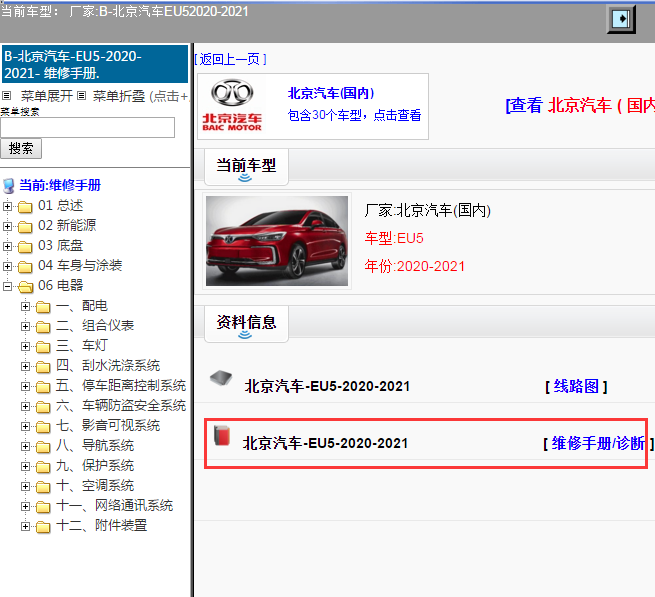Image resolution: width=655 pixels, height=597 pixels.
Task: Click the gray wiring diagram book icon
Action: click(221, 378)
